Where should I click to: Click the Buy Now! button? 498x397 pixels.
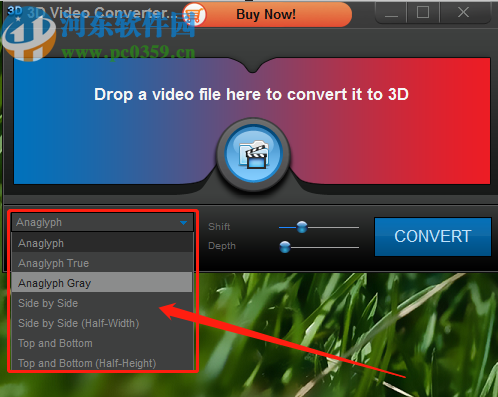point(268,14)
